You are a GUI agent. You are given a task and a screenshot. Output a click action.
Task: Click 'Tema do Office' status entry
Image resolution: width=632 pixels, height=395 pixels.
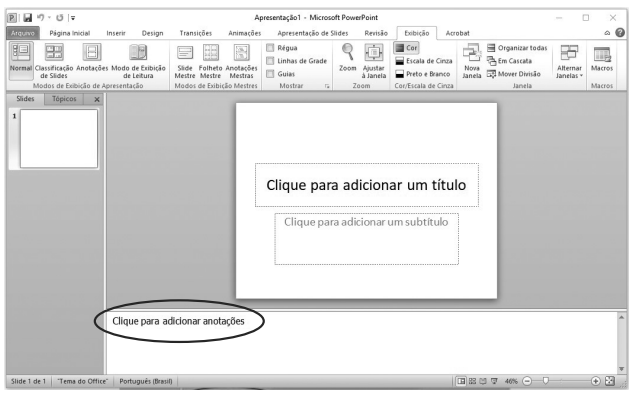(x=83, y=381)
